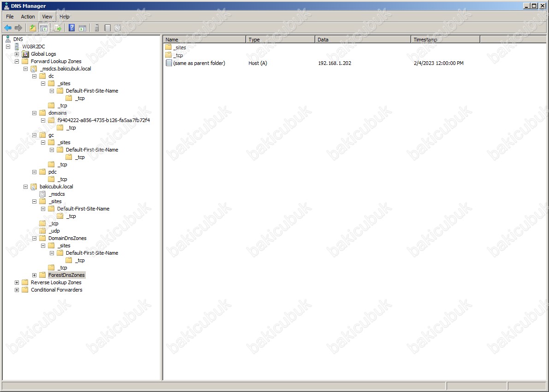Viewport: 549px width, 392px height.
Task: Click the domains folder icon
Action: tap(42, 113)
